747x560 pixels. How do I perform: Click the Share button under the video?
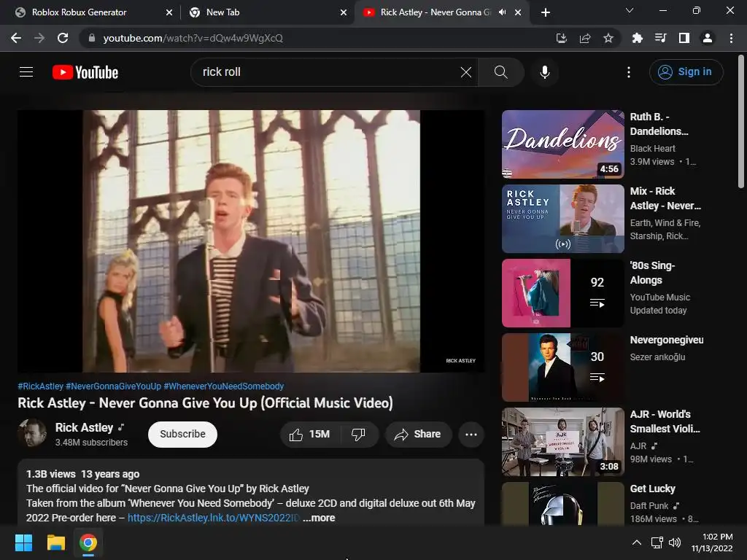coord(418,435)
